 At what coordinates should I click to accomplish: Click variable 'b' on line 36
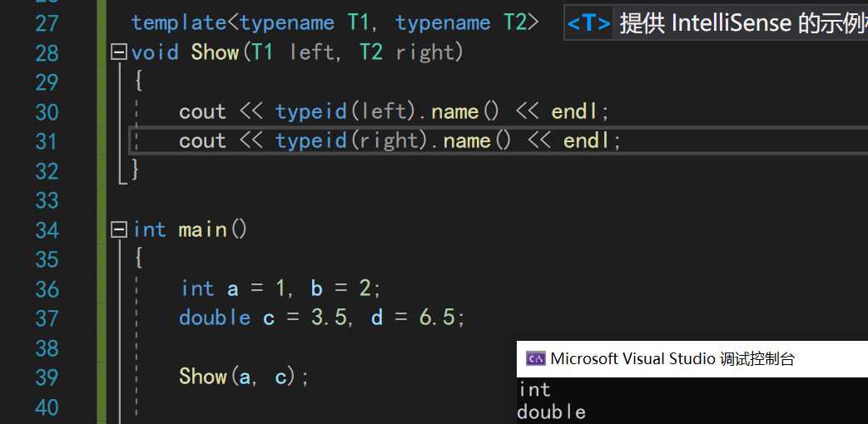point(316,288)
